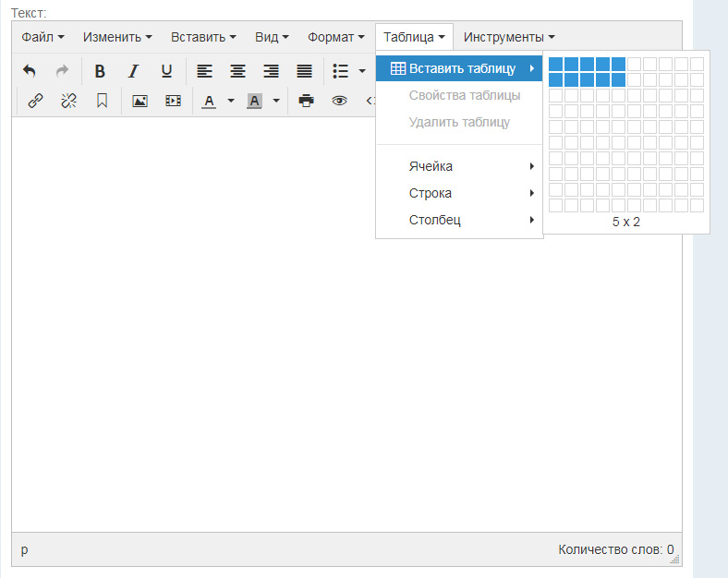
Task: Click the p element path in status bar
Action: click(x=24, y=549)
